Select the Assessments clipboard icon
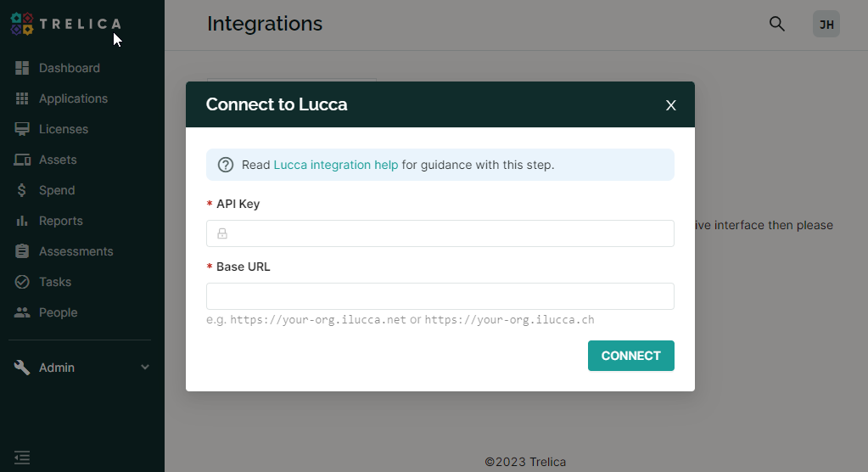This screenshot has height=472, width=868. (22, 251)
